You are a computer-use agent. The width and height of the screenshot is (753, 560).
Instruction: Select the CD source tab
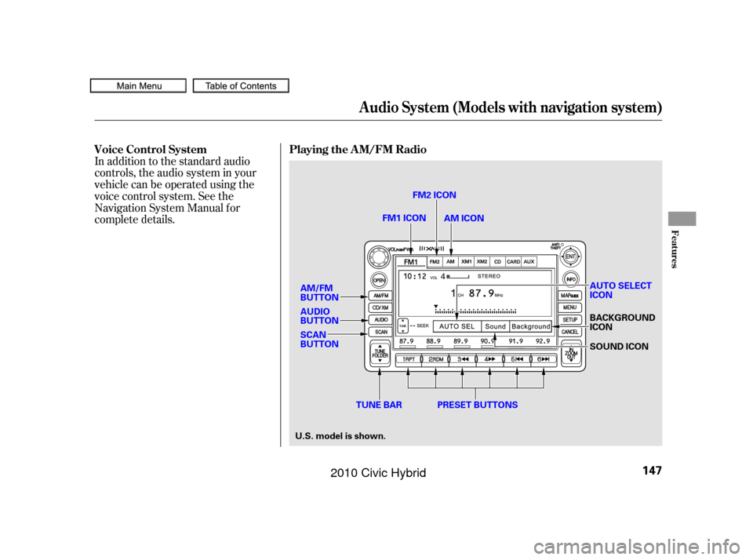click(x=497, y=262)
